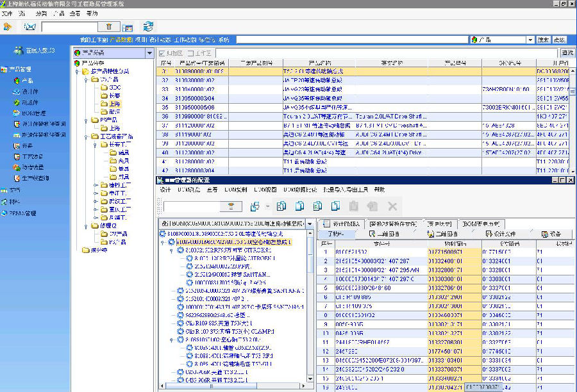The image size is (577, 392).
Task: Click the 搜索 button next to the dropdown
Action: coord(543,40)
